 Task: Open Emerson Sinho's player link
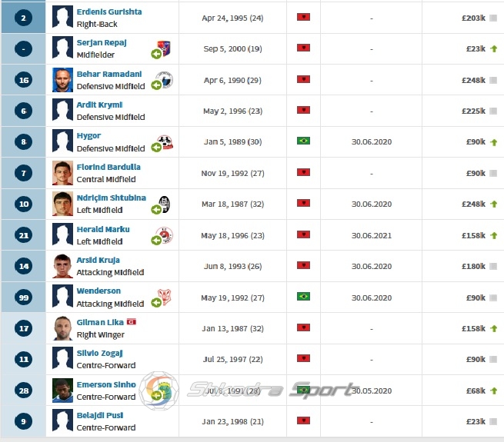(x=106, y=384)
